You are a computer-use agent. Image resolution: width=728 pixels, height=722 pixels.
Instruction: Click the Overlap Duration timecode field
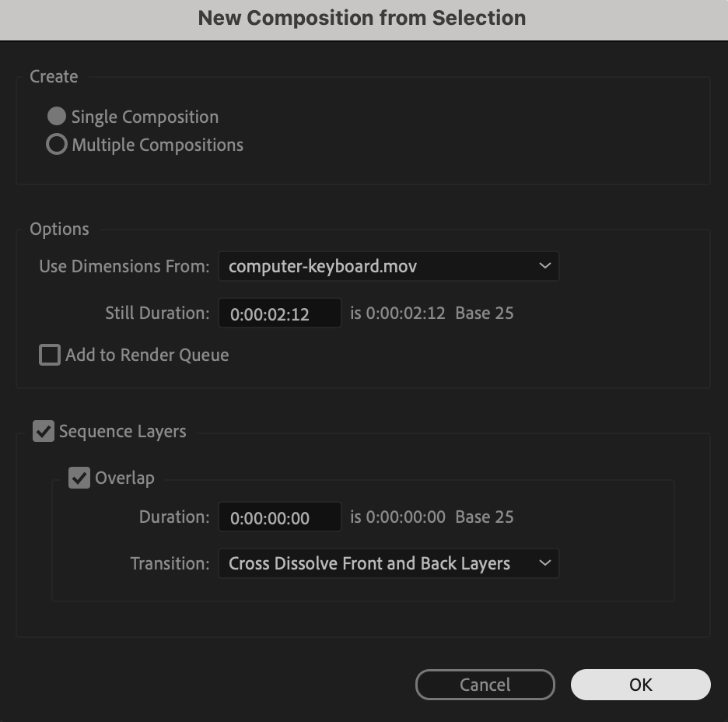pyautogui.click(x=279, y=517)
